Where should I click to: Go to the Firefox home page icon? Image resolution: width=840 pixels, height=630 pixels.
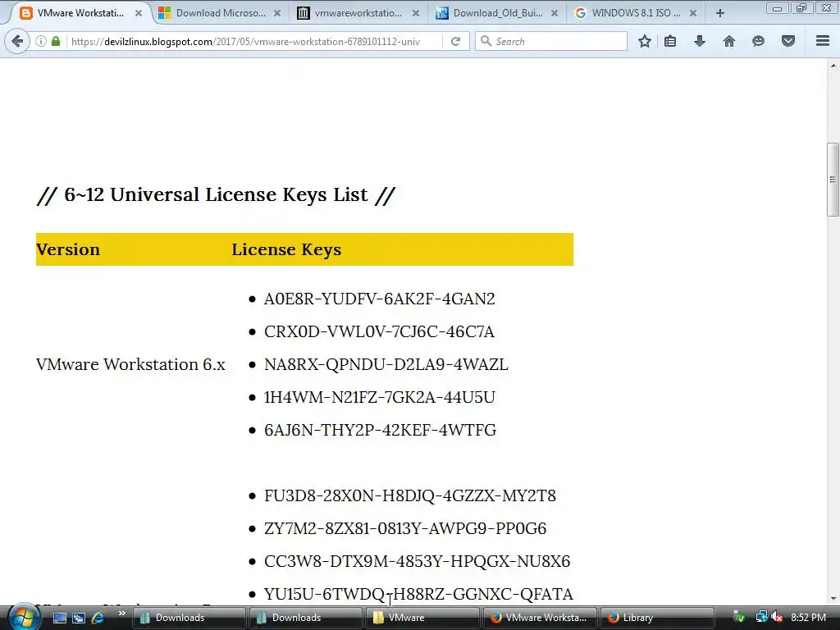tap(729, 41)
